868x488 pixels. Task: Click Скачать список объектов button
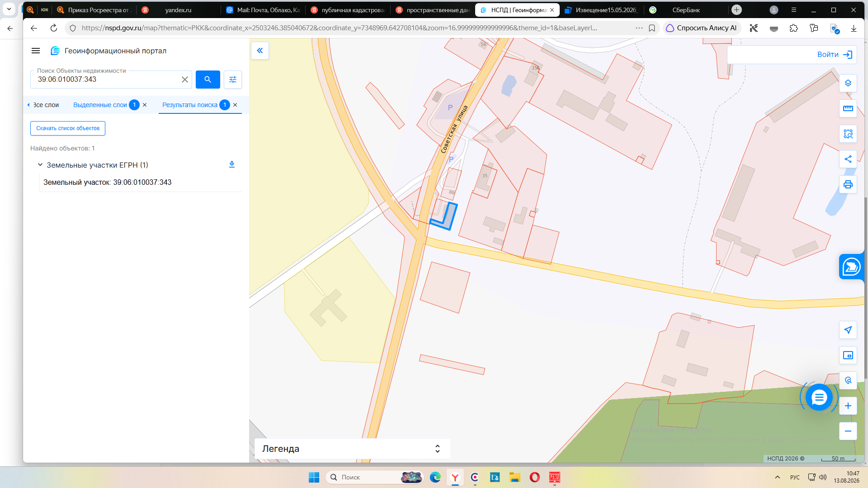[68, 128]
